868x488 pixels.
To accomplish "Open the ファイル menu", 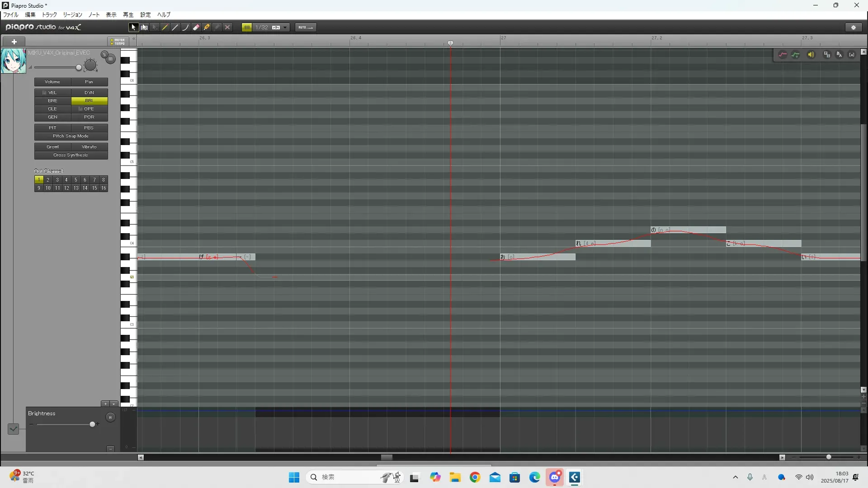I will pyautogui.click(x=11, y=15).
